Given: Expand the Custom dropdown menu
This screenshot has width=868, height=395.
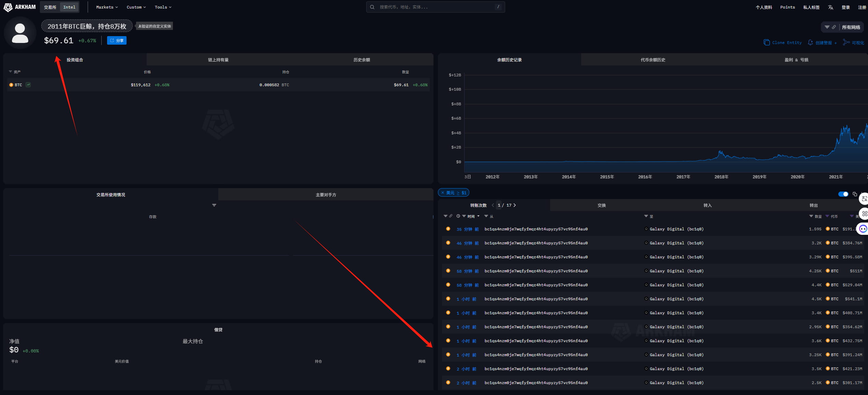Looking at the screenshot, I should pos(136,7).
